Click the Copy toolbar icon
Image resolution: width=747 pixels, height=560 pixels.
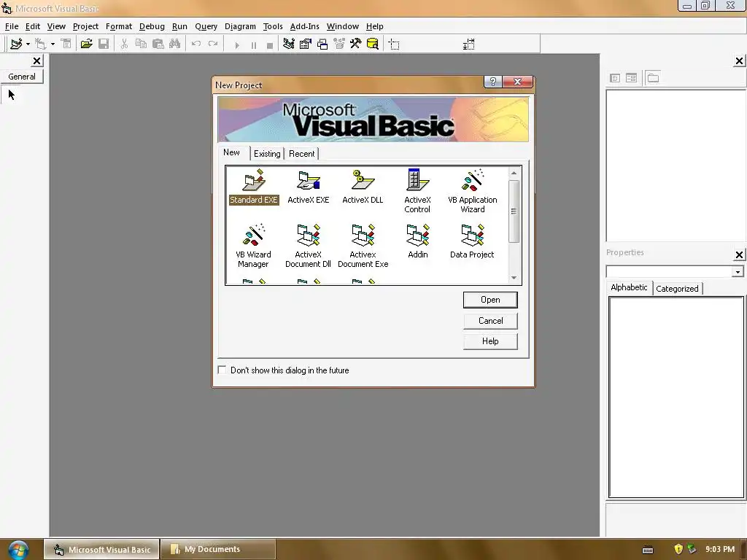[x=141, y=44]
